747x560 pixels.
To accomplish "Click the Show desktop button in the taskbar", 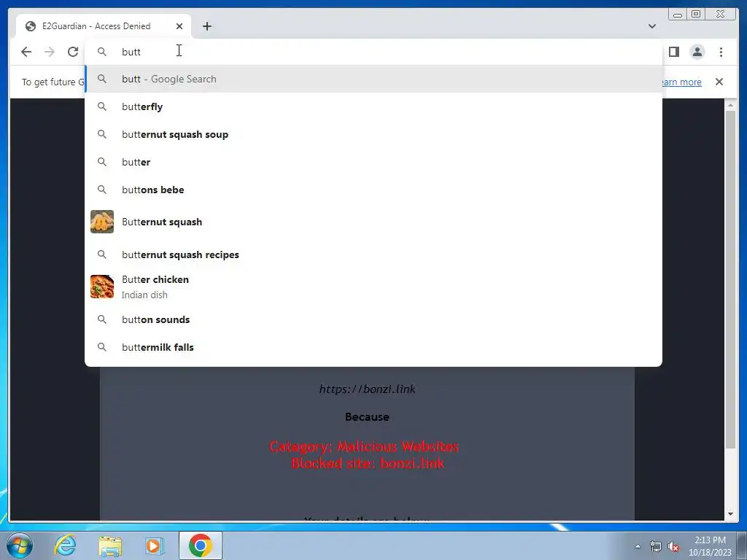I will click(742, 545).
